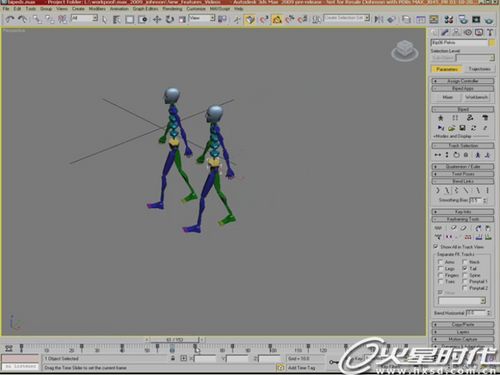The width and height of the screenshot is (500, 375).
Task: Enable Biped Mixer Mode
Action: pos(485,118)
